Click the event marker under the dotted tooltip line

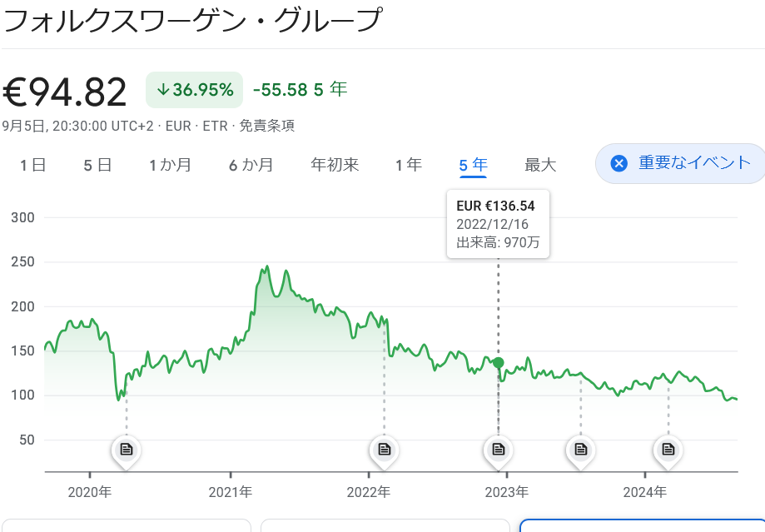click(498, 450)
